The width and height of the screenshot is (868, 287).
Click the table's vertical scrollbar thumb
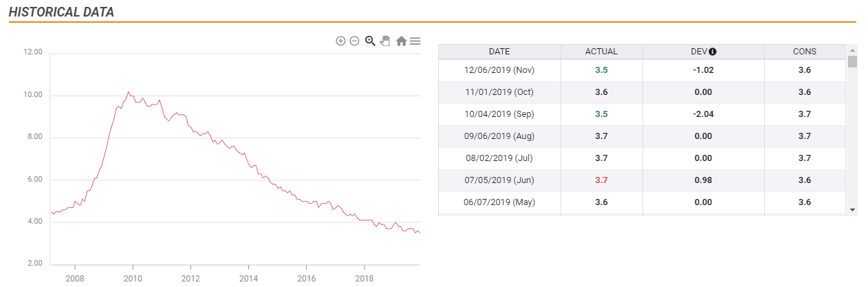tap(853, 62)
